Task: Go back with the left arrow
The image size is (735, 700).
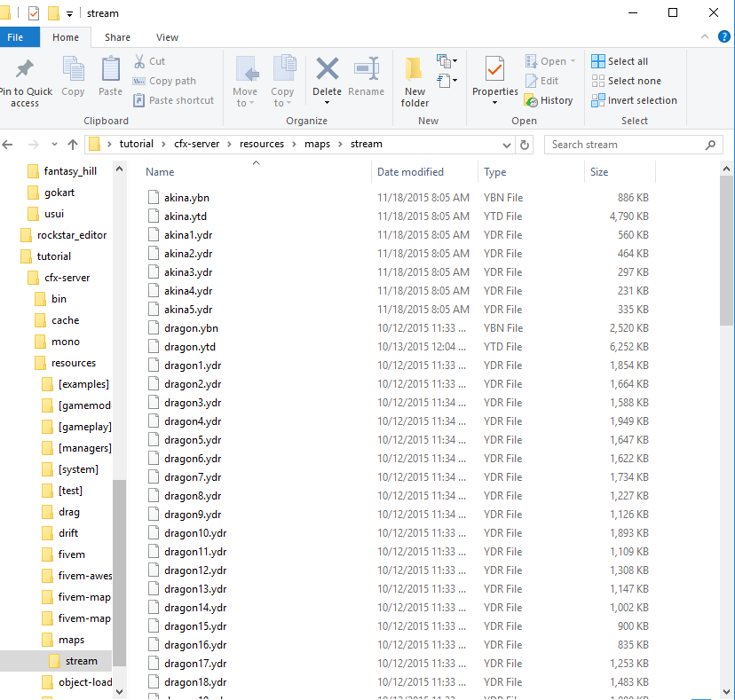Action: (x=7, y=145)
